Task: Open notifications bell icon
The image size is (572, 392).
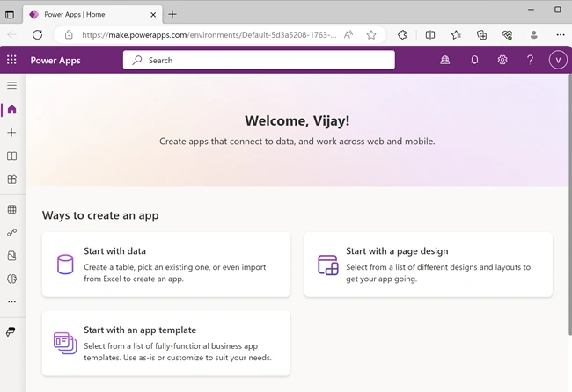Action: pyautogui.click(x=474, y=60)
